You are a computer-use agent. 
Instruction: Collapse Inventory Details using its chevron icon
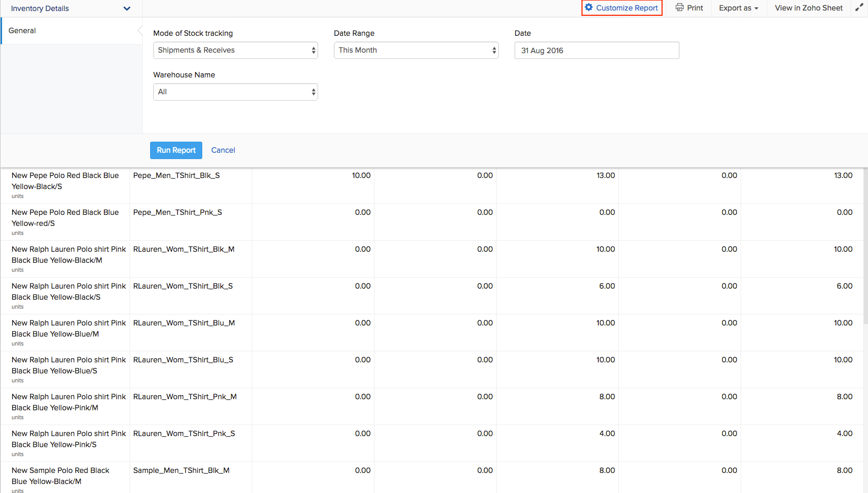(x=126, y=8)
